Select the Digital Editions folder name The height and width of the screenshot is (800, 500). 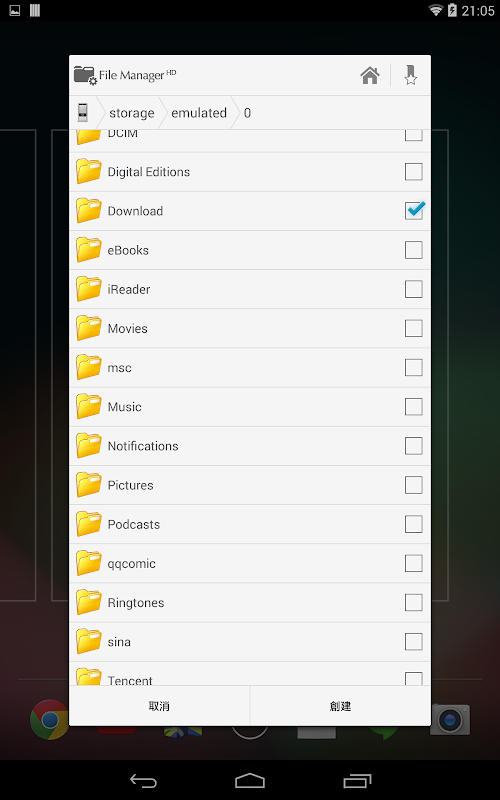148,172
